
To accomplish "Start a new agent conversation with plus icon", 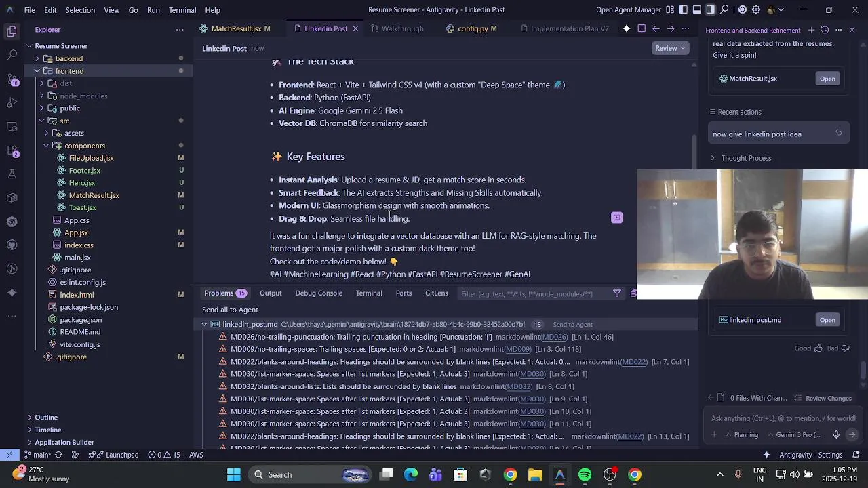I will 811,30.
